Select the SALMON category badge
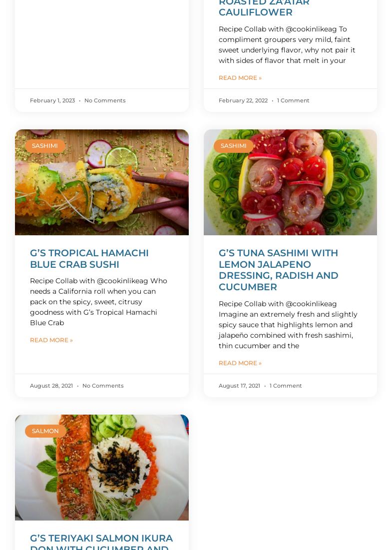 45,431
